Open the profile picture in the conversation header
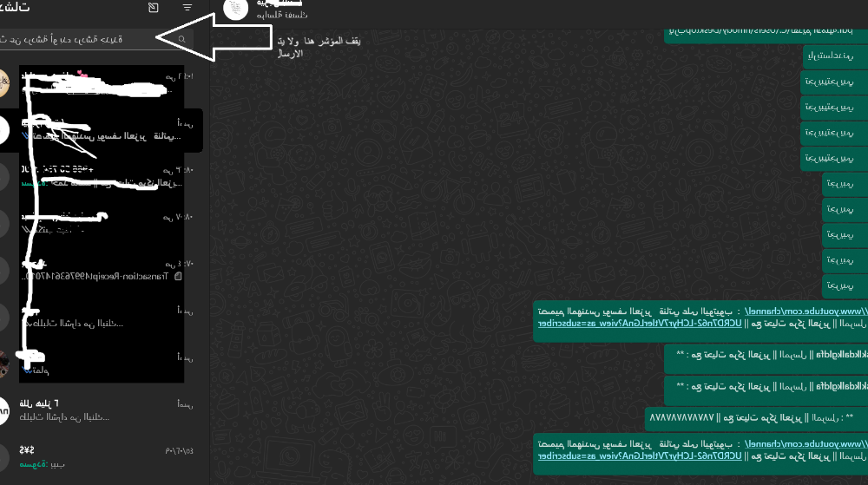Image resolution: width=868 pixels, height=485 pixels. pos(235,9)
